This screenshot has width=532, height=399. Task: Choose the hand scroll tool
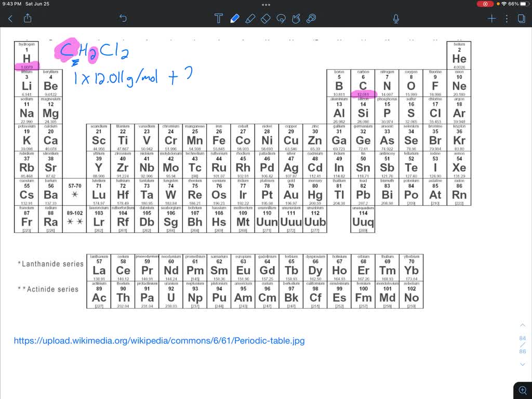(297, 19)
